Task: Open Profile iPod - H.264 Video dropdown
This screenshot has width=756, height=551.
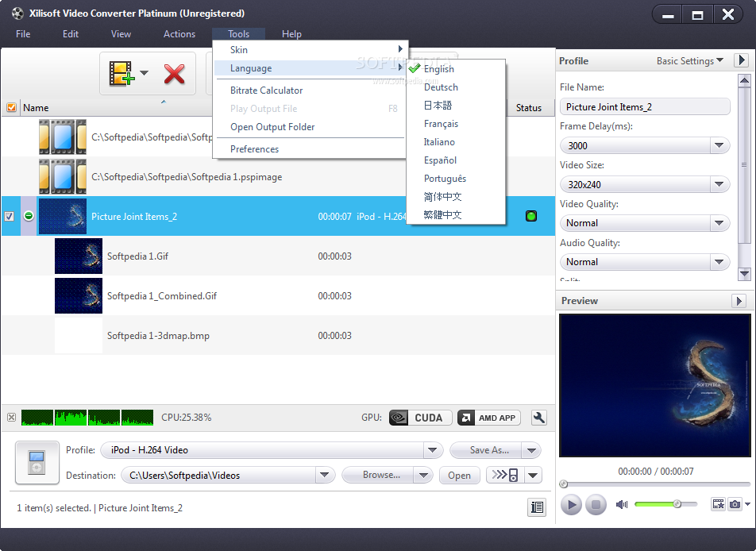Action: click(x=433, y=450)
